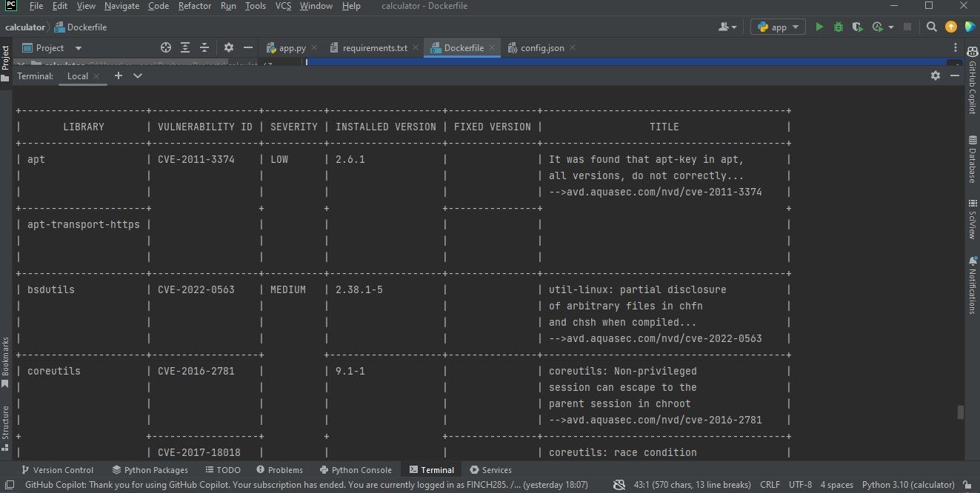Expand the Project view dropdown
Screen dimensions: 980x493
coord(78,47)
